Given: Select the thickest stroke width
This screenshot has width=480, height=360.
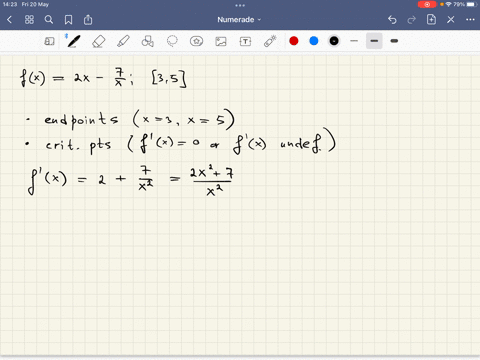Looking at the screenshot, I should (x=394, y=41).
